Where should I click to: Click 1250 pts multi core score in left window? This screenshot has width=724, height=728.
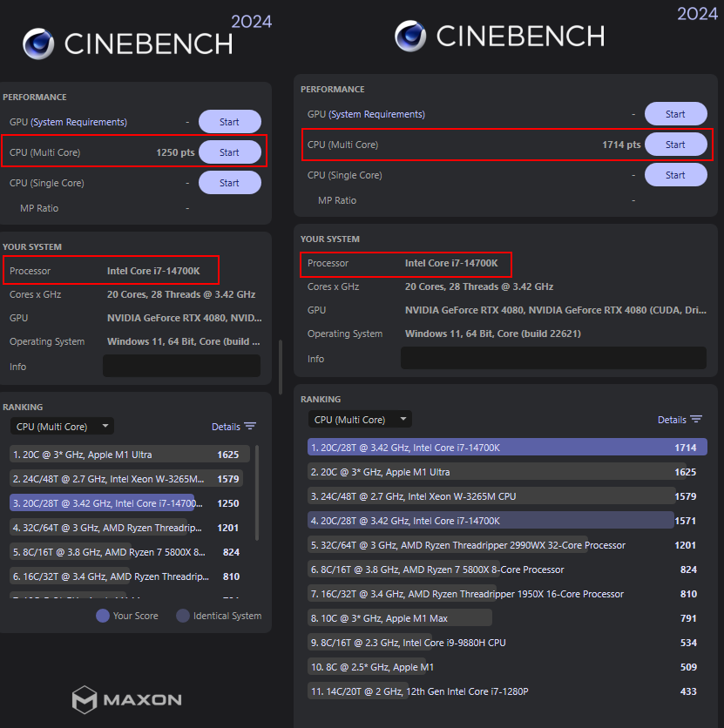[x=175, y=152]
